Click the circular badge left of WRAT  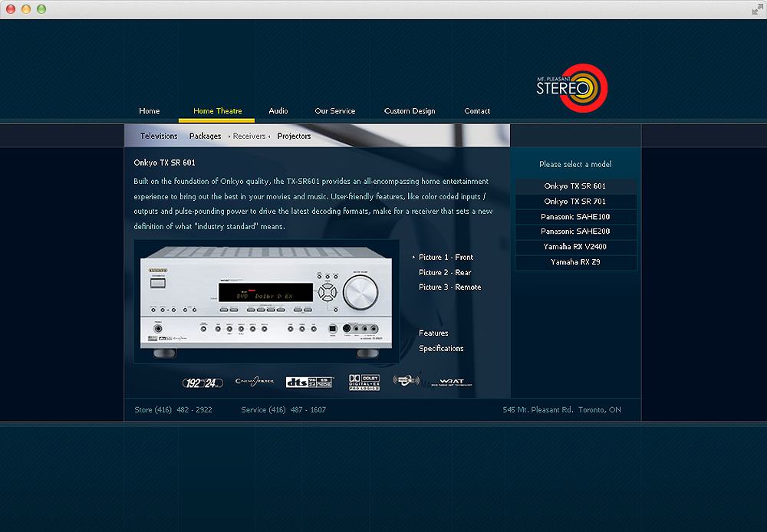406,380
